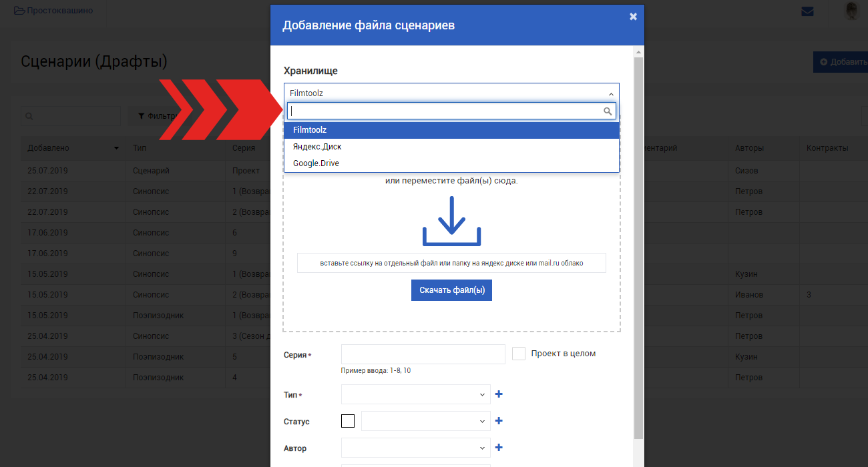Sort by Добавлено column header
This screenshot has width=868, height=467.
point(73,148)
